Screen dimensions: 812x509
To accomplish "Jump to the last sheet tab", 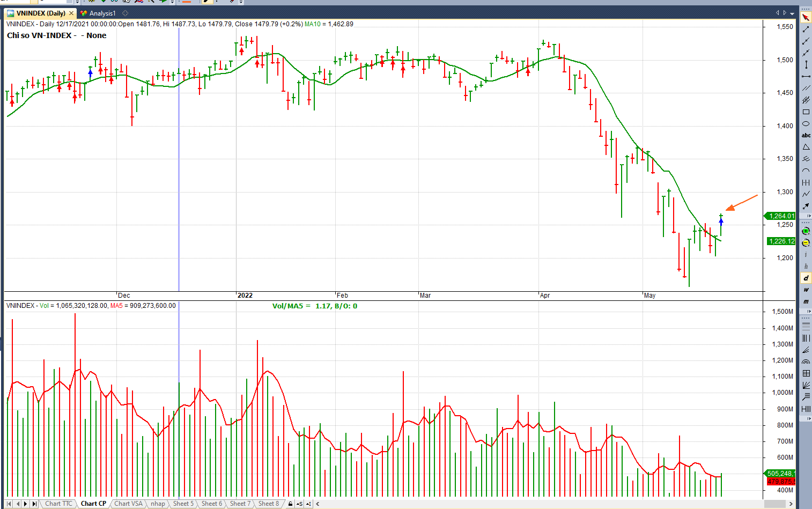I will (34, 504).
